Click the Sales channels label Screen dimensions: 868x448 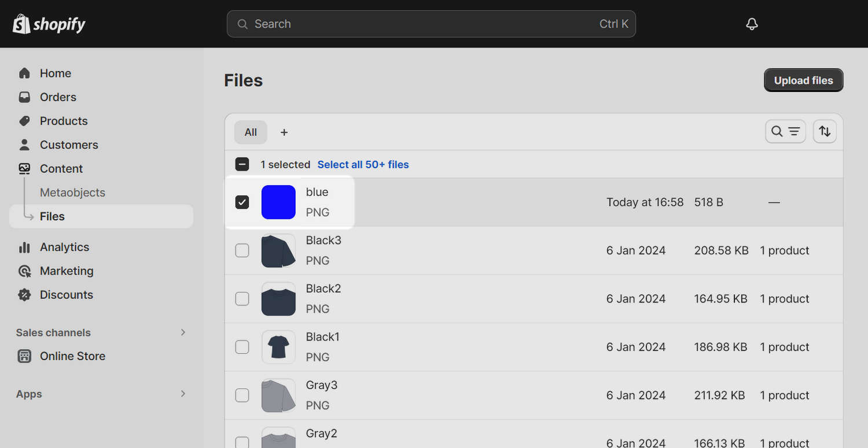[x=53, y=332]
